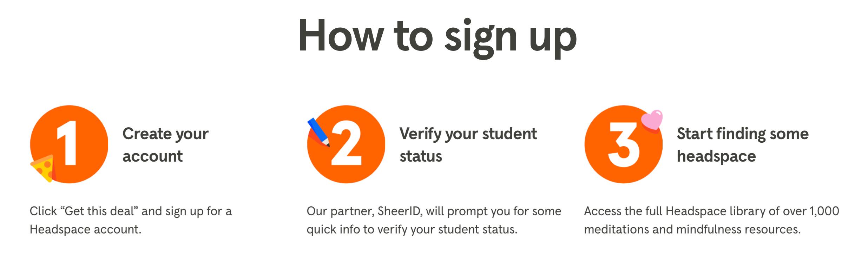
Task: Select the 'Create your account' heading
Action: (x=165, y=145)
